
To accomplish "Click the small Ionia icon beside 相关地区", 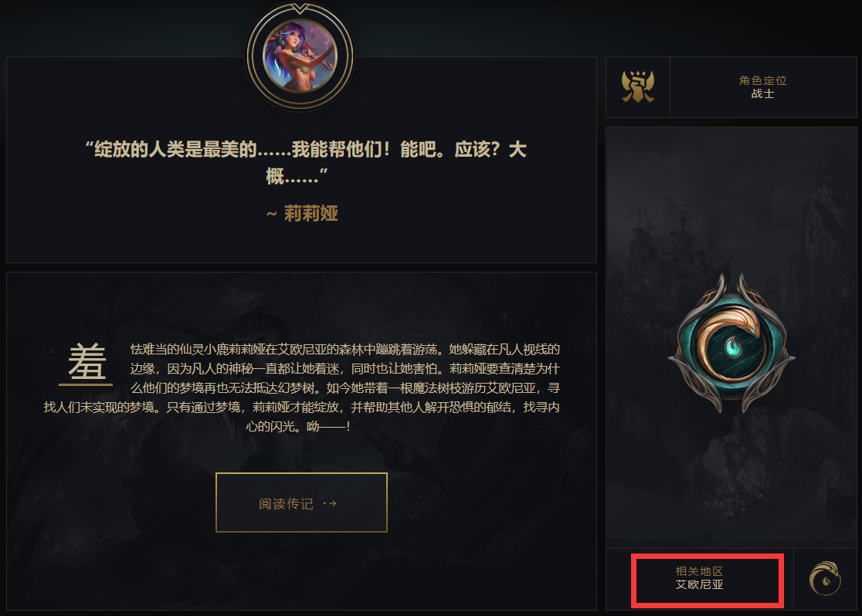I will tap(825, 579).
